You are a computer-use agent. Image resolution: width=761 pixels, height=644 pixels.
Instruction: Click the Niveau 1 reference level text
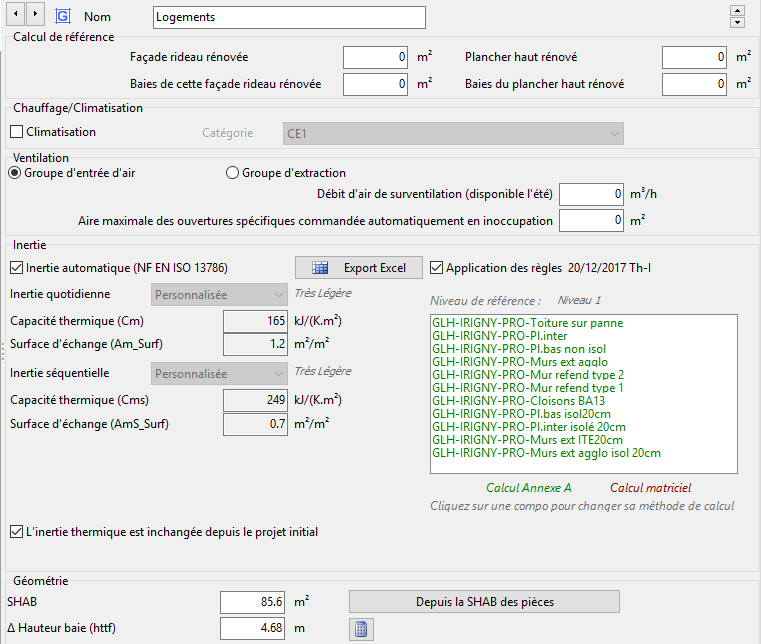click(579, 300)
